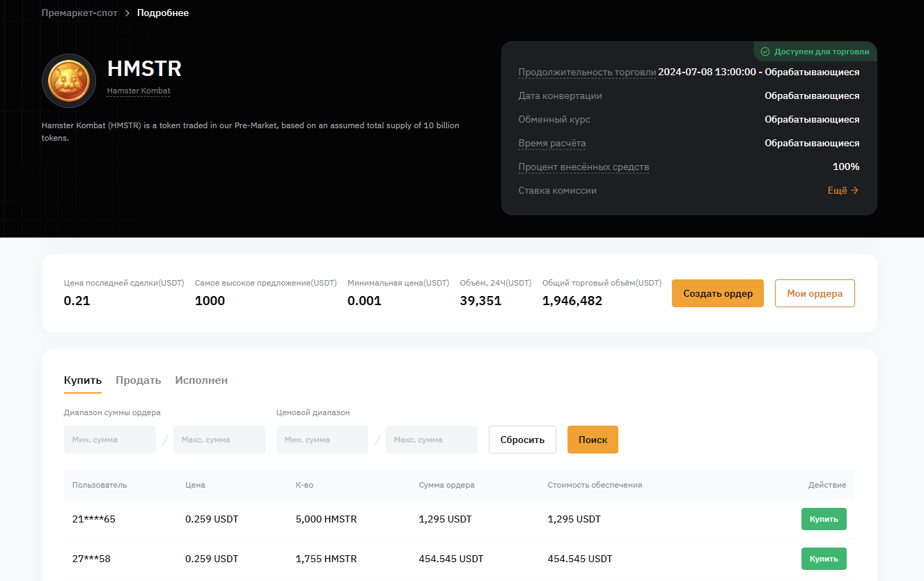This screenshot has height=581, width=924.
Task: Click the 5,000 HMSTR quantity cell
Action: pos(326,519)
